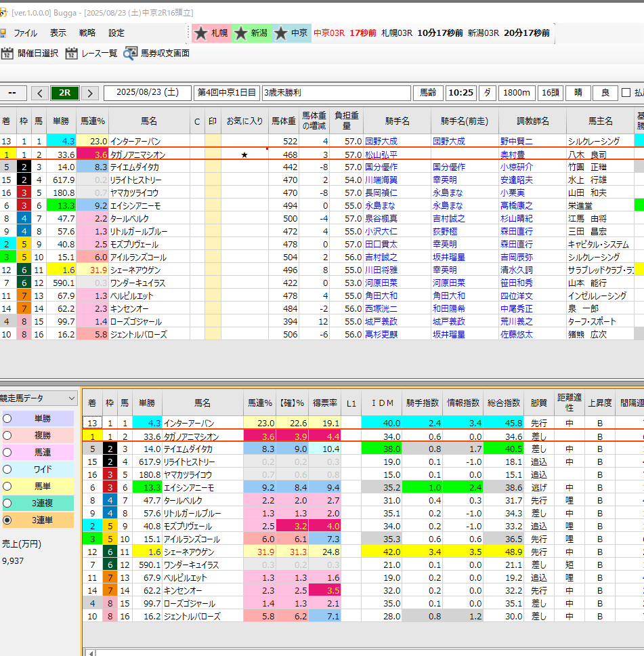Select the 3連複 radio button
The height and width of the screenshot is (656, 644).
click(x=7, y=503)
